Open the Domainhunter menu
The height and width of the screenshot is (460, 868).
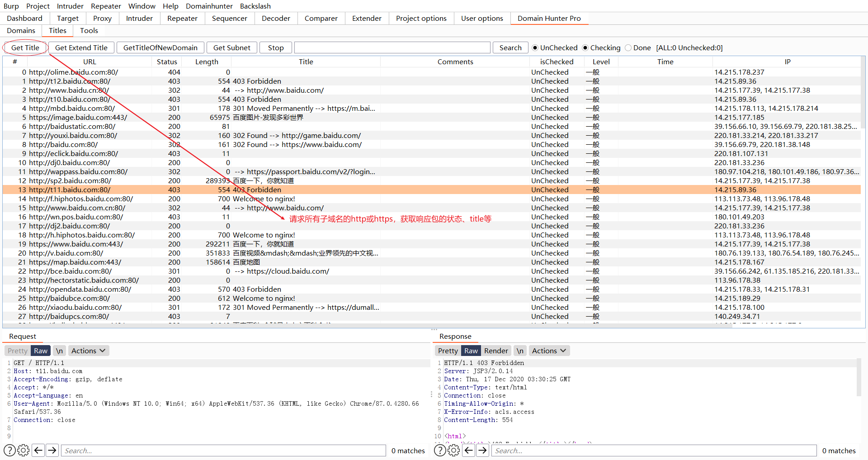tap(209, 6)
